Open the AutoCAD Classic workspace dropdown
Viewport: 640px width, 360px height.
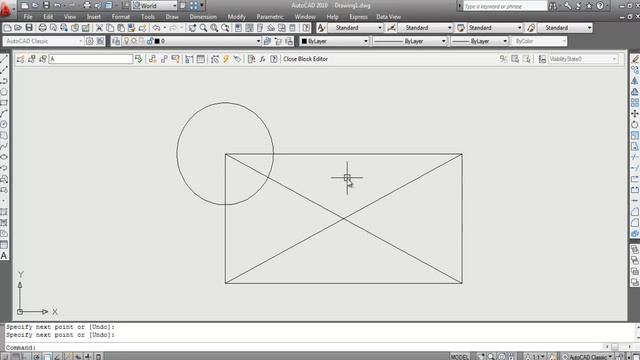[x=43, y=41]
